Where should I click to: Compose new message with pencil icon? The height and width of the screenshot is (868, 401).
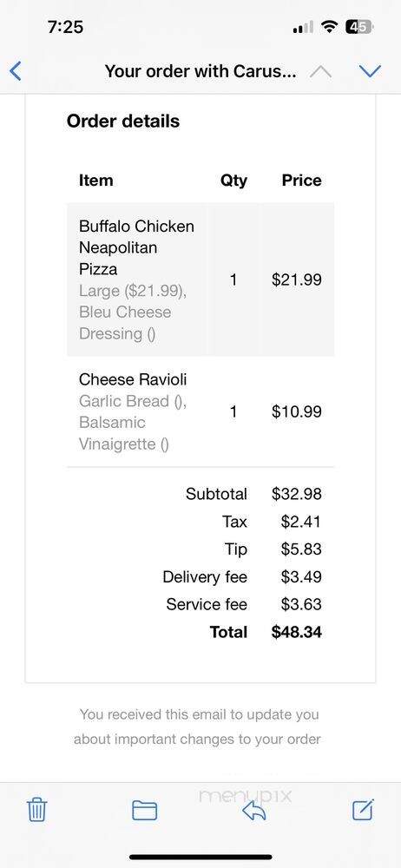point(364,809)
